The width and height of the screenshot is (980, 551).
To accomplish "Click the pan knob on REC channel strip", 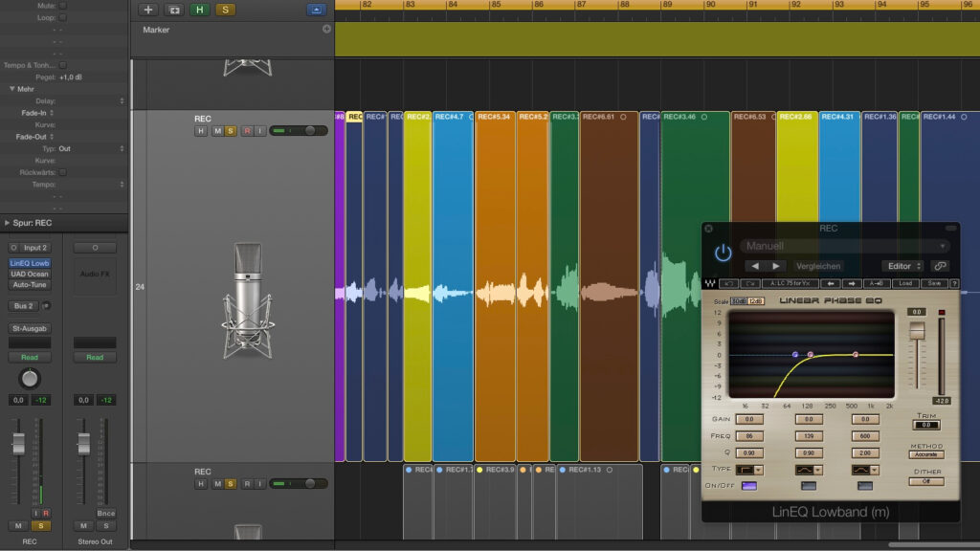I will click(x=30, y=378).
